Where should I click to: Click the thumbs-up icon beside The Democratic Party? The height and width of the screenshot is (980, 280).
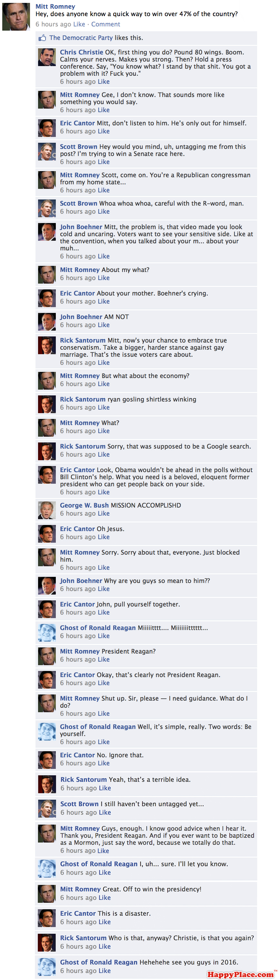pyautogui.click(x=42, y=38)
